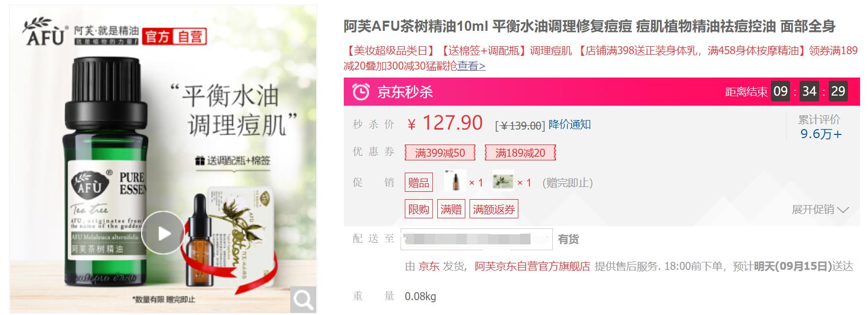Click the 京东 shipper link

(429, 266)
